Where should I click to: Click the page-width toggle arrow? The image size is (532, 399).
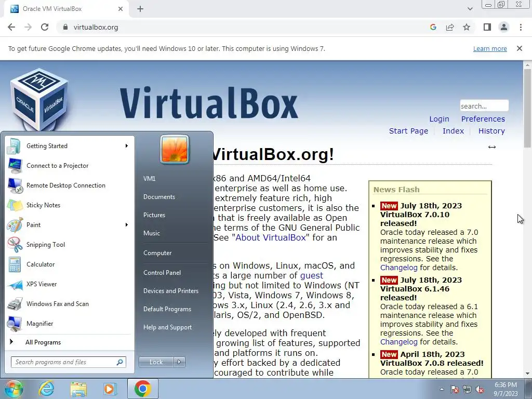[491, 147]
